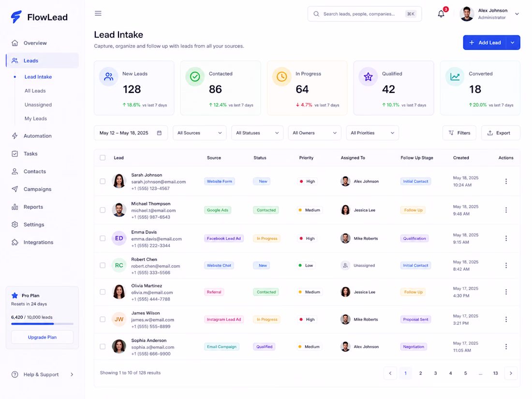Expand Help & Support chevron
This screenshot has width=532, height=399.
(x=72, y=374)
